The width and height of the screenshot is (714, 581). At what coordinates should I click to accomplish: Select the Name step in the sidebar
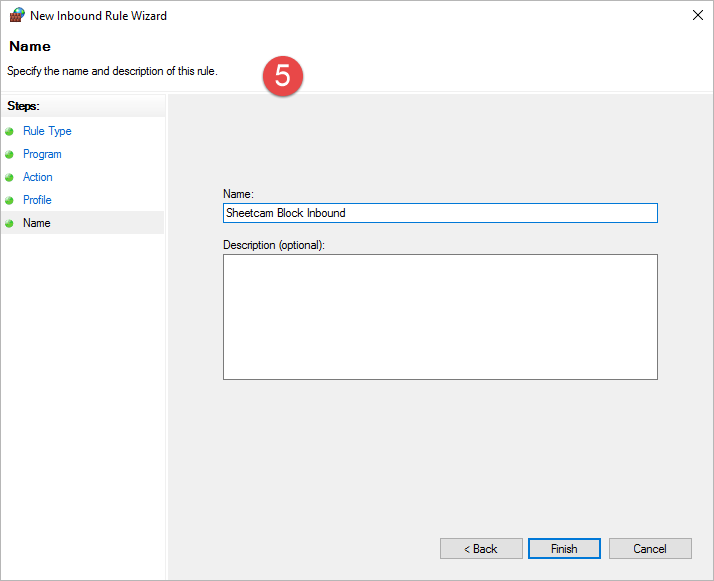point(36,223)
